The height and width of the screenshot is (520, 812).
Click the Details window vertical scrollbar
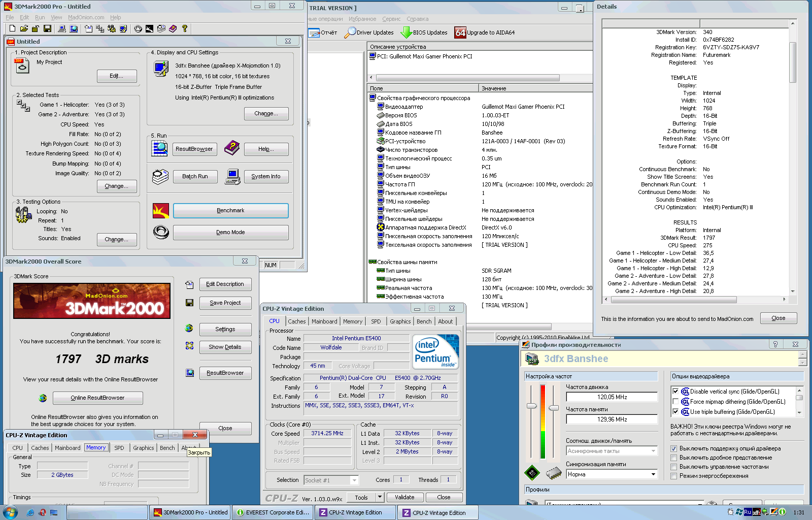point(793,157)
